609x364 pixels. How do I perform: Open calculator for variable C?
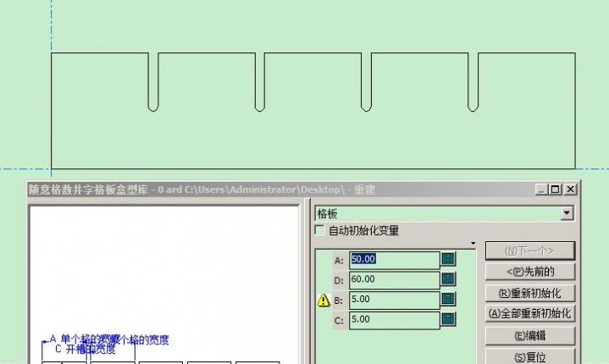click(449, 320)
